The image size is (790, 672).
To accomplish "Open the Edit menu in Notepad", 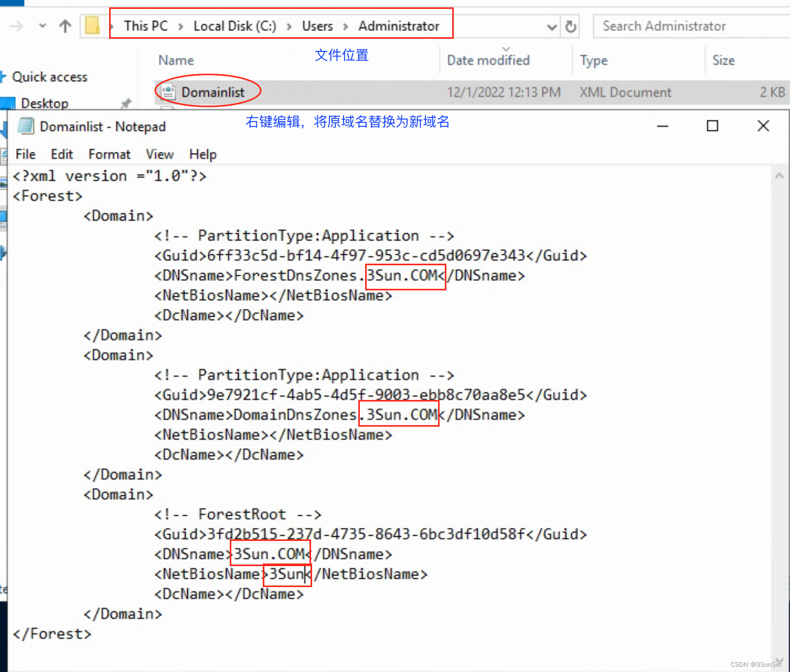I will coord(61,154).
